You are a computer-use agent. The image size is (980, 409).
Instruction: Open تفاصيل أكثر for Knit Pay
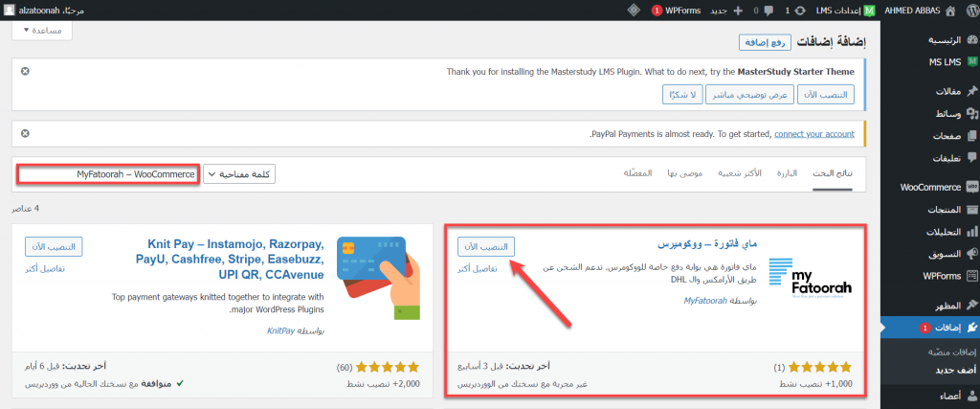[45, 268]
